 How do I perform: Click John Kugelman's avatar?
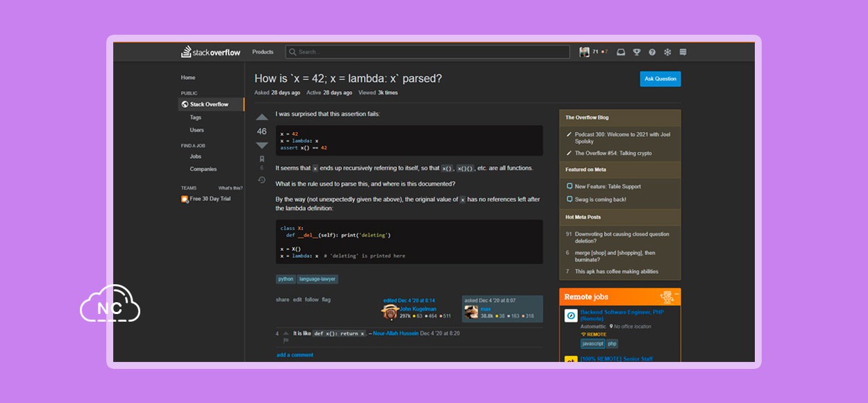[x=391, y=312]
